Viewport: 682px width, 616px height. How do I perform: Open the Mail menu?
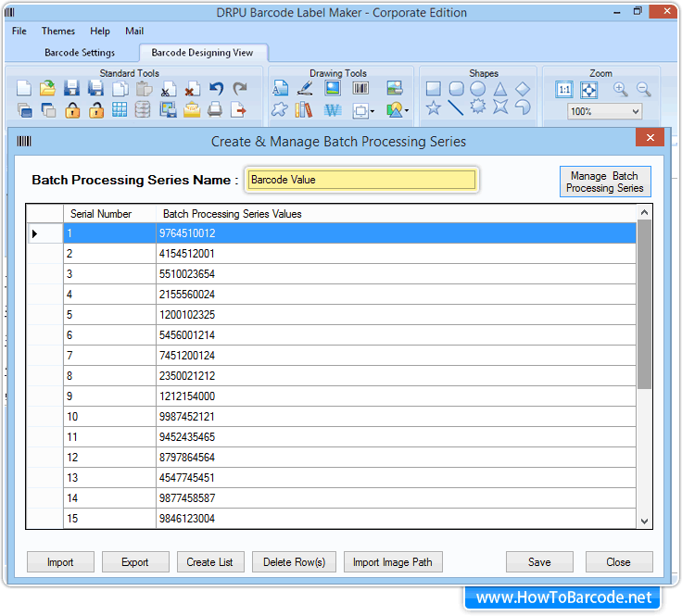pyautogui.click(x=134, y=31)
